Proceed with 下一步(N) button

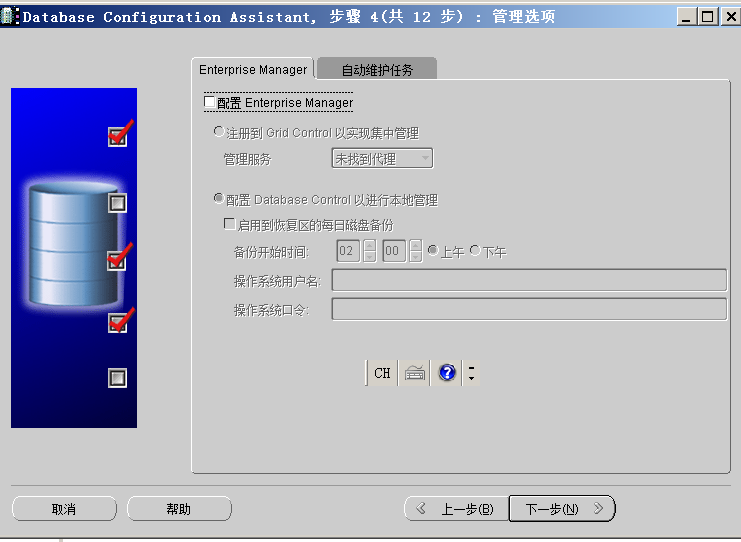tap(562, 509)
